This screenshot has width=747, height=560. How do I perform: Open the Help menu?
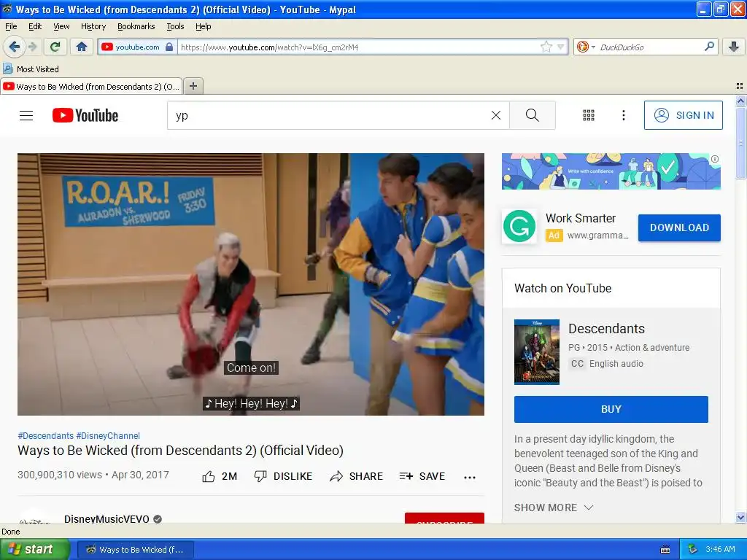point(203,27)
